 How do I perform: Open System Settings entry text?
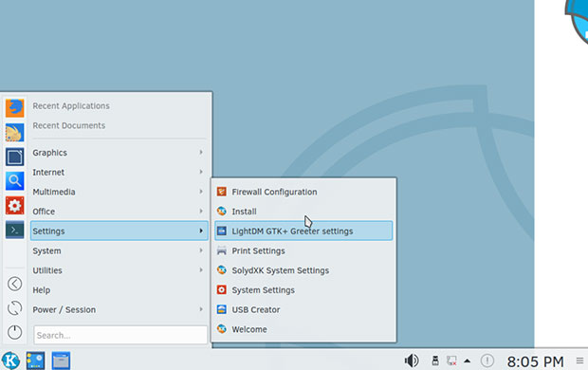pyautogui.click(x=263, y=290)
